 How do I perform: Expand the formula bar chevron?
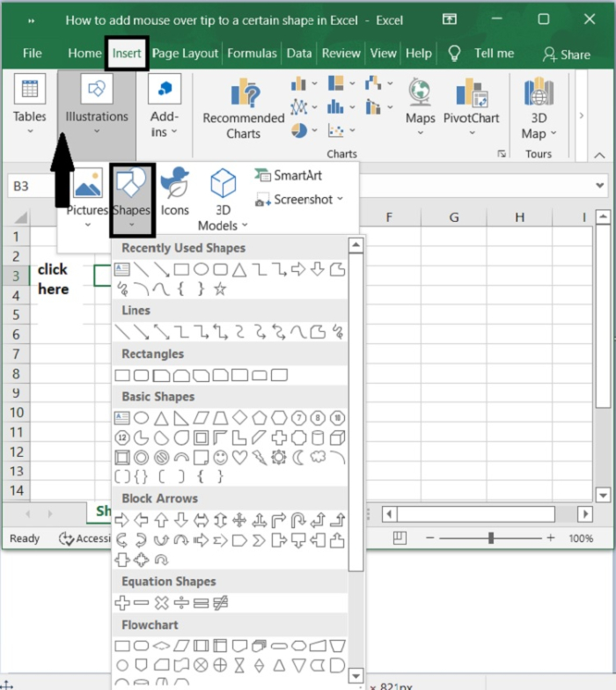pos(599,186)
